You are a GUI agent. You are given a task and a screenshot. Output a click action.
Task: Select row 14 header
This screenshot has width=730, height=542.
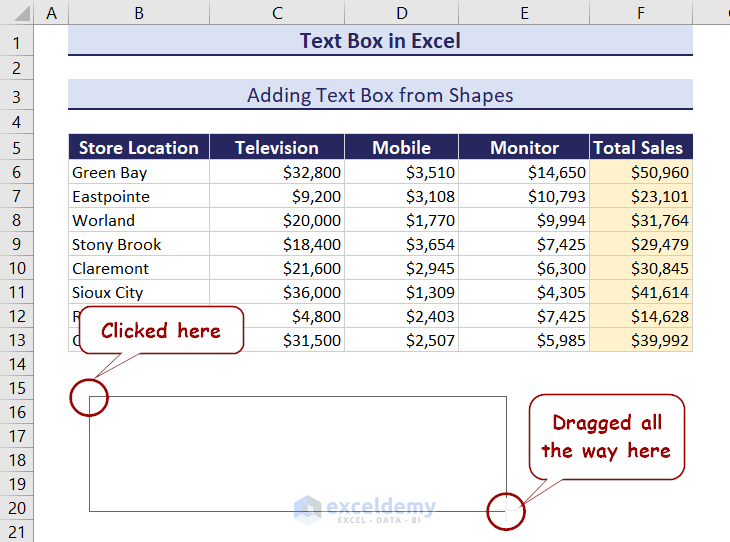coord(17,364)
